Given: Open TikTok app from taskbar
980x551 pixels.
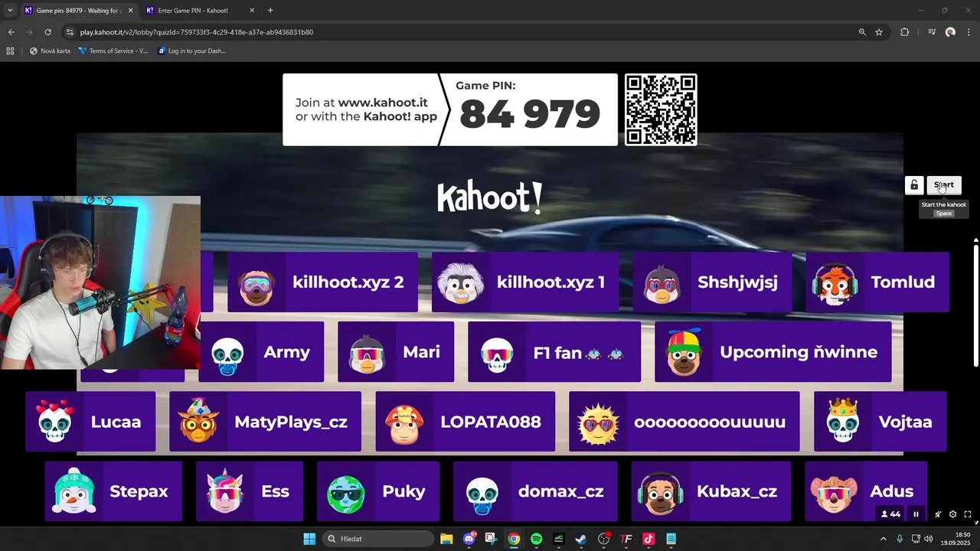Looking at the screenshot, I should point(648,539).
